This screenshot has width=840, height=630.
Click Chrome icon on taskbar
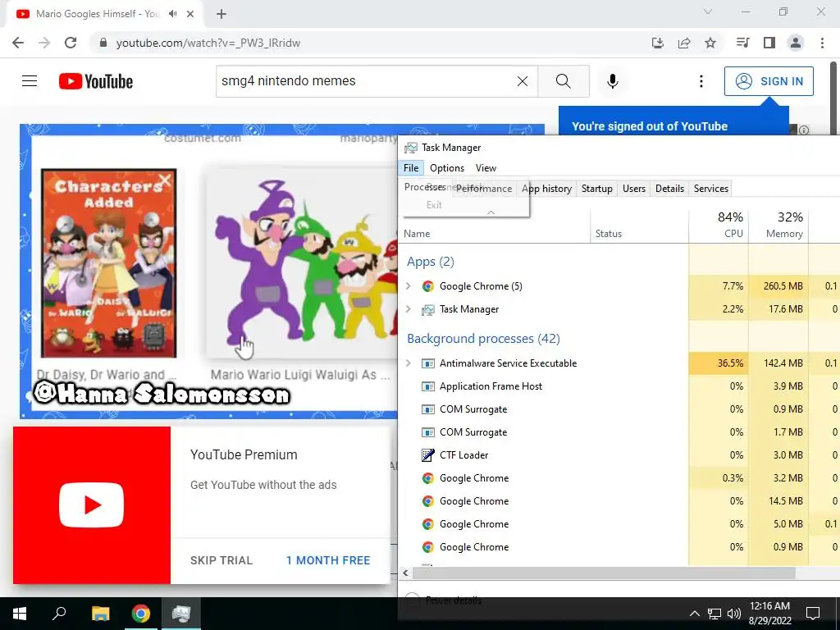[141, 614]
